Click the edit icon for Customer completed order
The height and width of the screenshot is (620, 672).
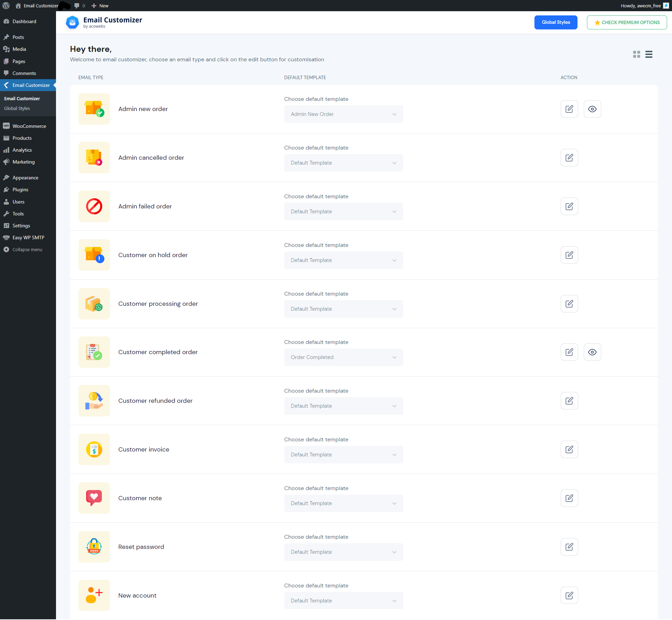point(569,352)
